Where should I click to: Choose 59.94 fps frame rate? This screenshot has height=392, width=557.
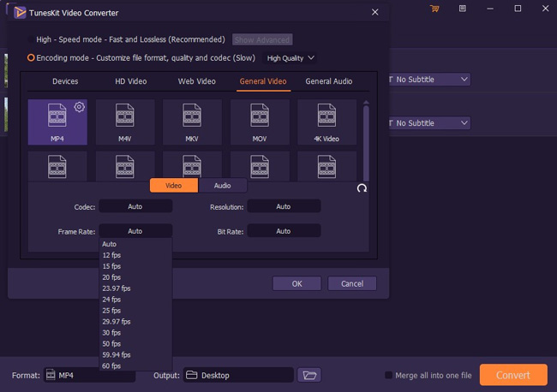coord(135,354)
